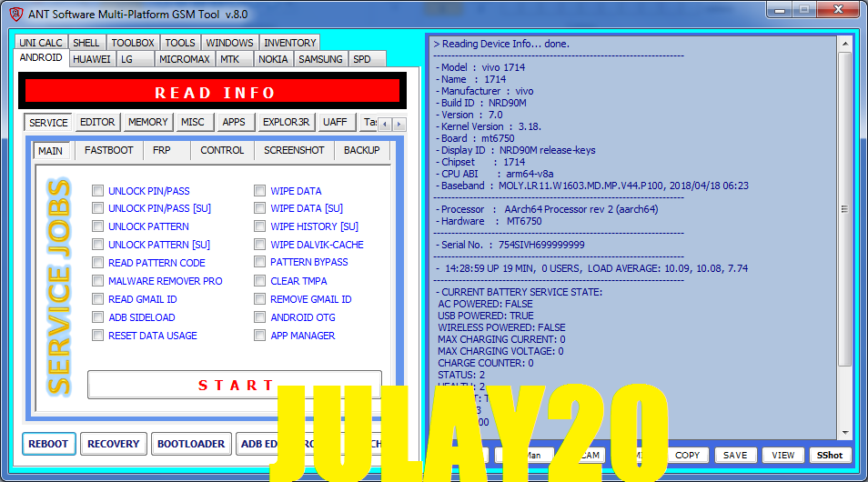Enable WIPE HISTORY [SU] checkbox
Viewport: 868px width, 482px height.
pyautogui.click(x=259, y=226)
